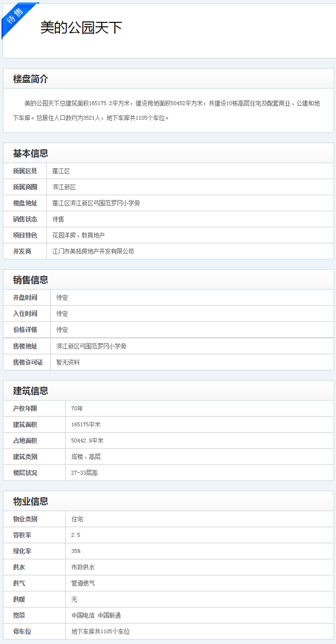Click the 所属区县 row label

coord(25,171)
